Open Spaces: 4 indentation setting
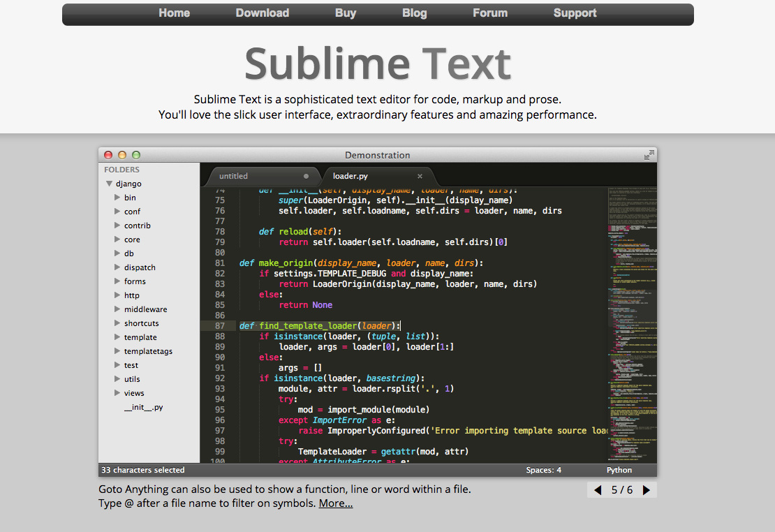 coord(543,470)
